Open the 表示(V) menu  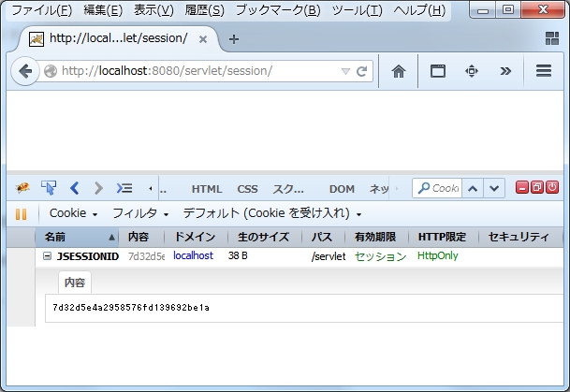click(153, 10)
